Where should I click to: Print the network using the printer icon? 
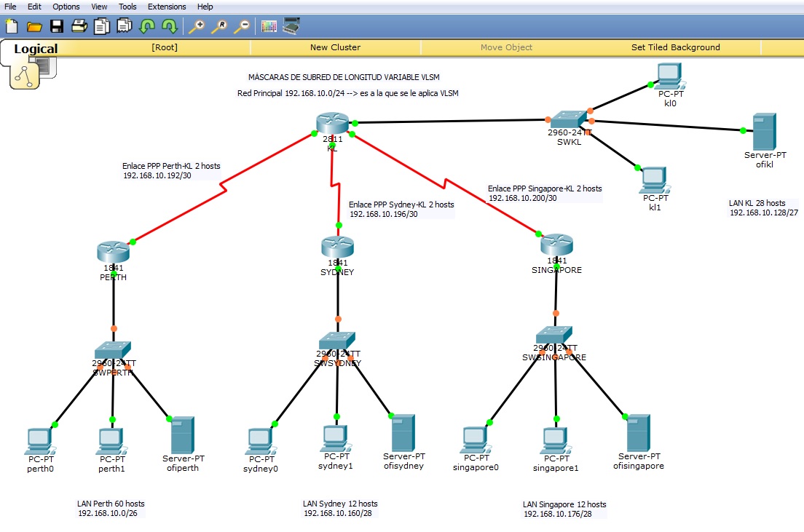pyautogui.click(x=79, y=25)
